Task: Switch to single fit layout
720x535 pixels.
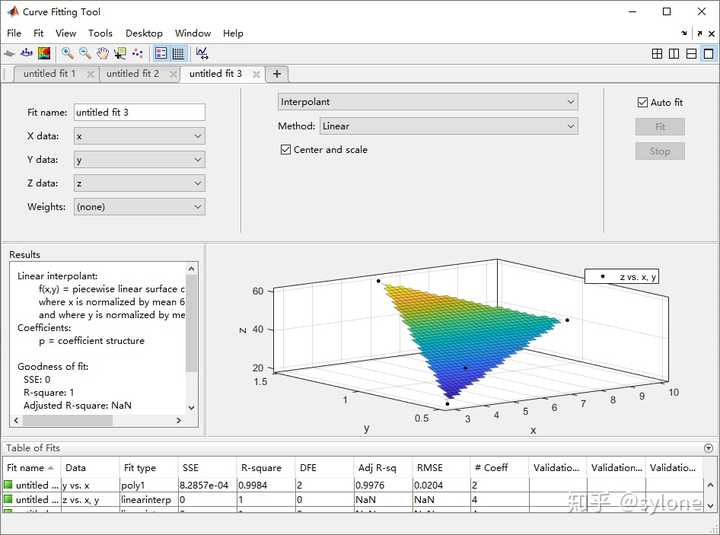Action: (x=709, y=54)
